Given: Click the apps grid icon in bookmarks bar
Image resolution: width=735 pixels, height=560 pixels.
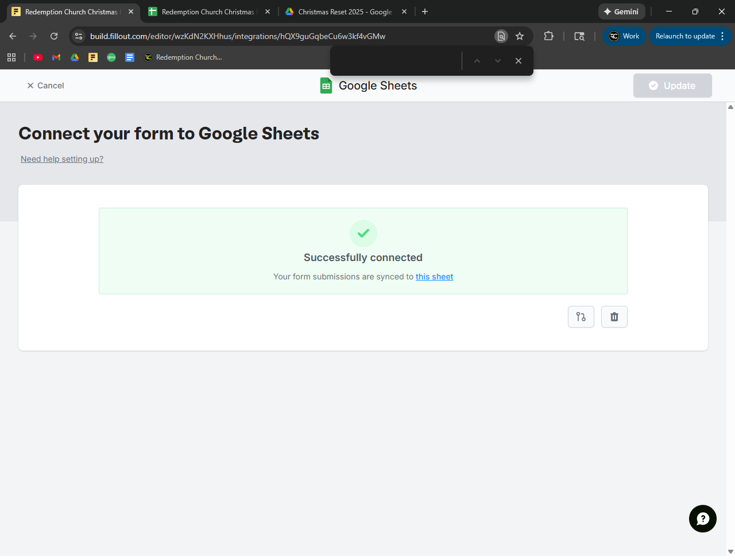Looking at the screenshot, I should point(11,57).
